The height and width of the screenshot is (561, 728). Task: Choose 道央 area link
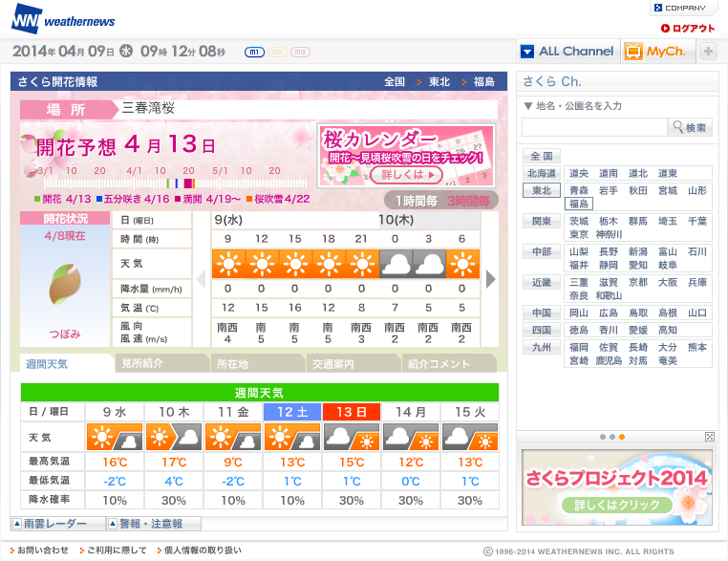click(x=579, y=173)
